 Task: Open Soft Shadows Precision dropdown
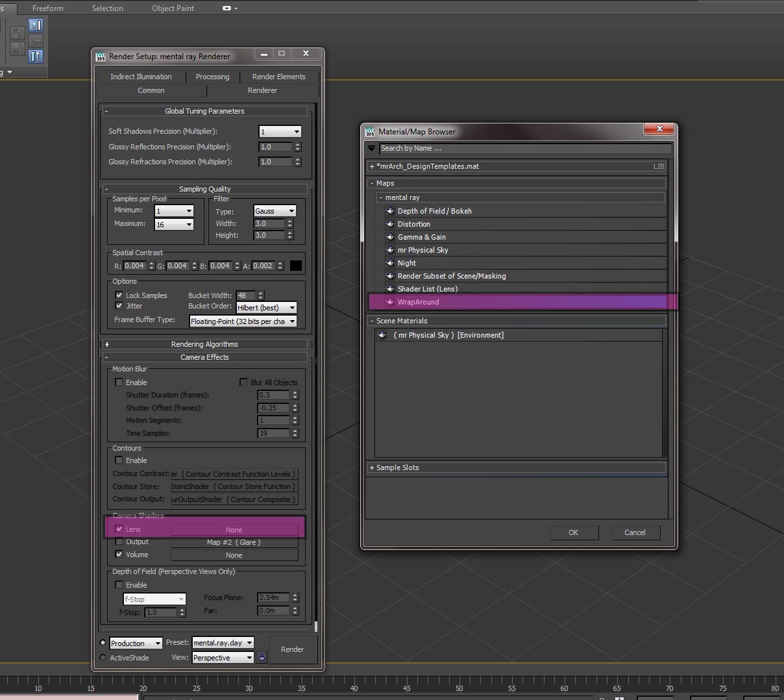point(280,132)
